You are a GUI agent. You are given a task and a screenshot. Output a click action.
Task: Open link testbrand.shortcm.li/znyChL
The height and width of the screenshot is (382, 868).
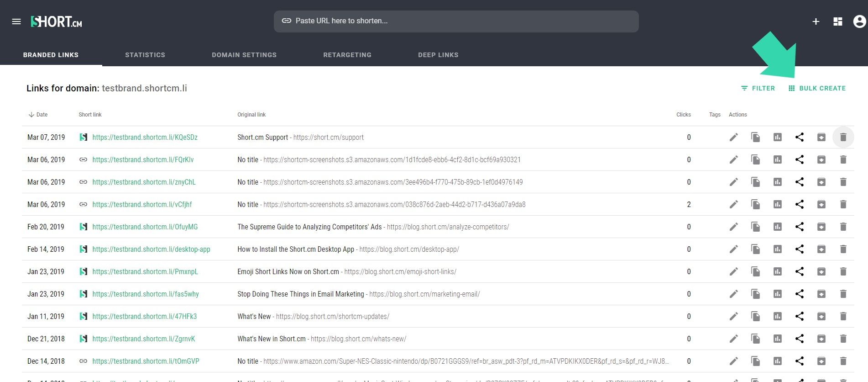(x=144, y=182)
